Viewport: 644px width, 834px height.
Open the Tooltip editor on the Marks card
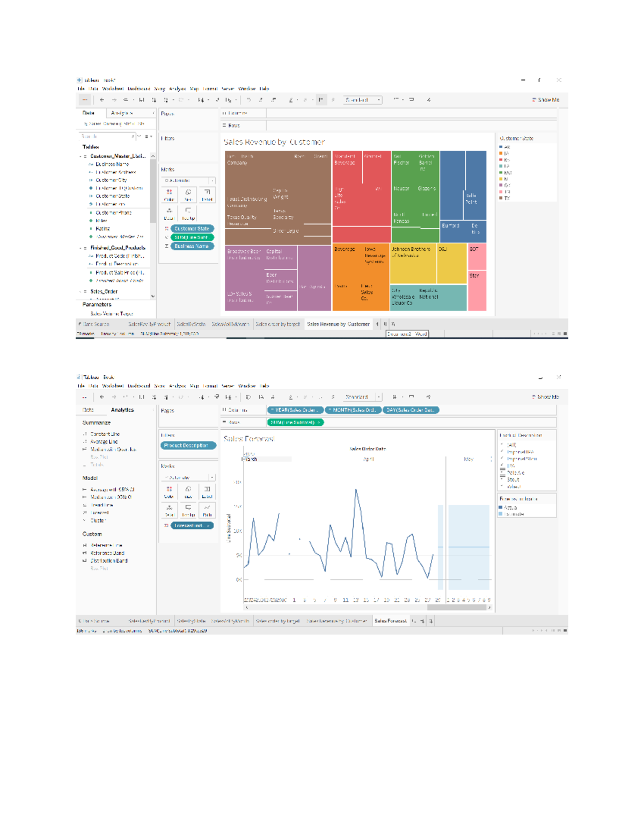188,213
